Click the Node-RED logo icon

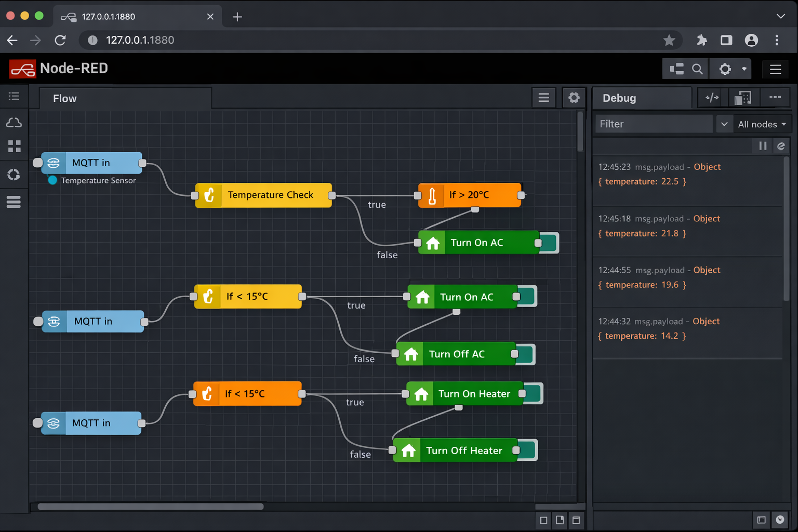tap(22, 69)
